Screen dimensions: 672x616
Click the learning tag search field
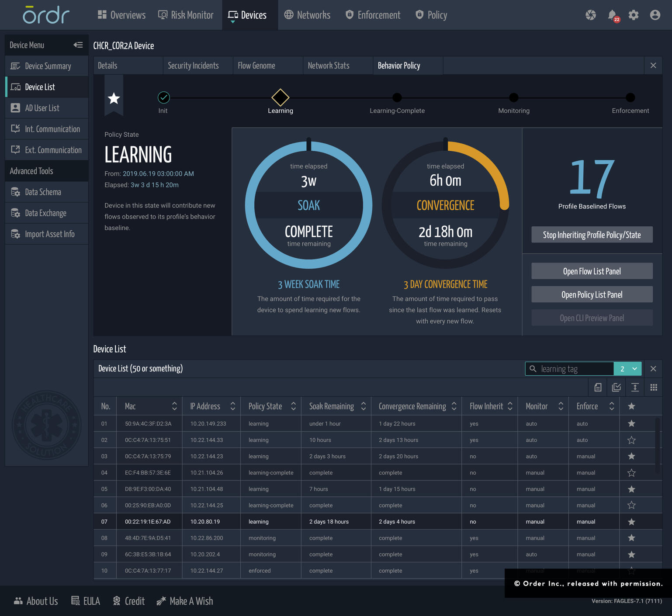coord(568,368)
